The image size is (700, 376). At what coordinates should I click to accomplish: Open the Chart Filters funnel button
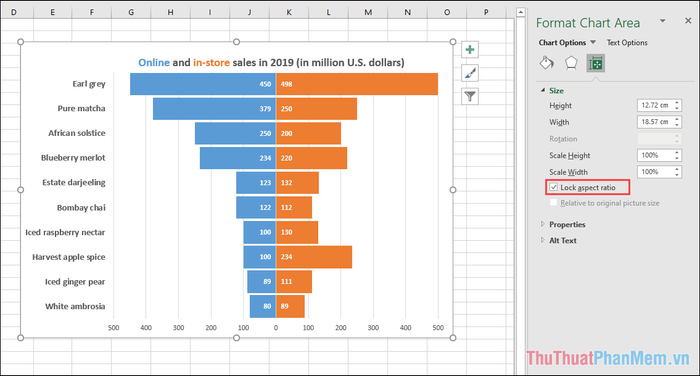coord(470,96)
